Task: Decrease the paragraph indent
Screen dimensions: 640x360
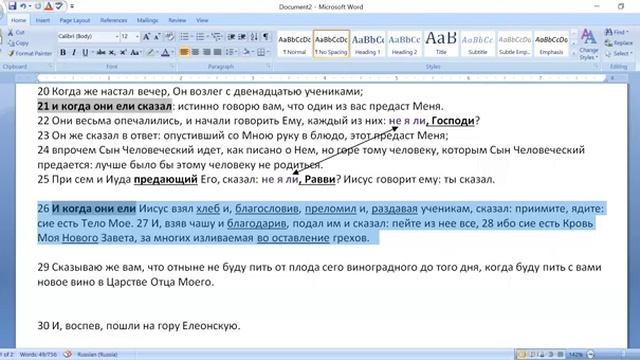Action: click(231, 37)
